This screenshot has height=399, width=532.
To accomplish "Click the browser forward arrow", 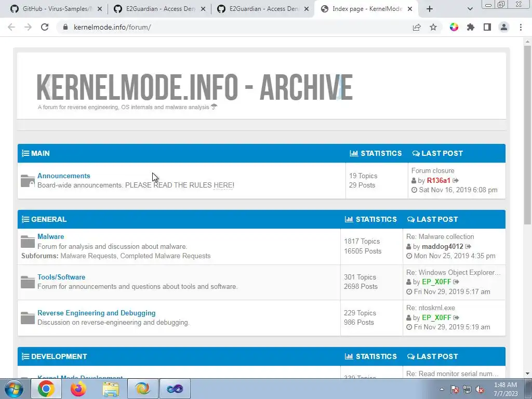I will coord(28,27).
